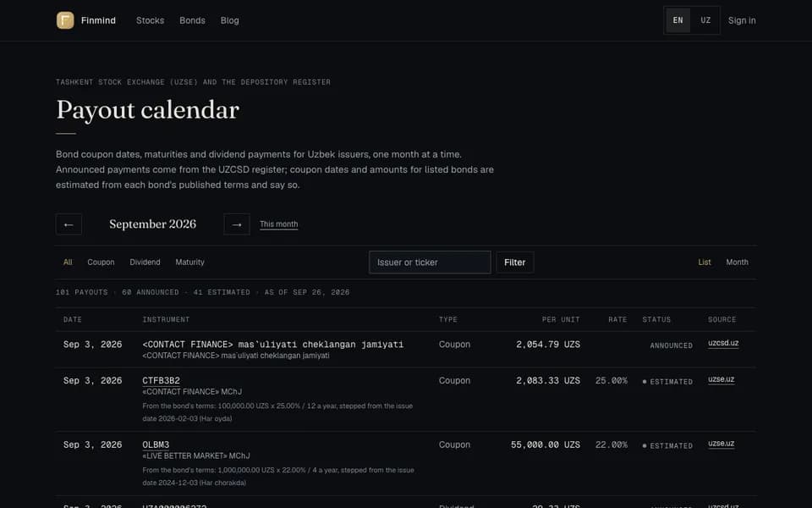Click «CONTACT FINANCE» MChJ issuer name
Viewport: 812px width, 508px height.
point(192,392)
